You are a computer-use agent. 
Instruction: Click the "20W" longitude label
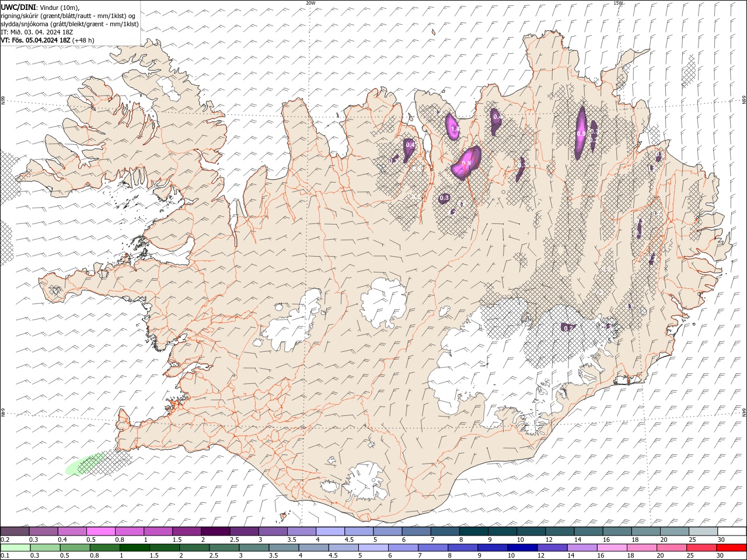[x=310, y=3]
